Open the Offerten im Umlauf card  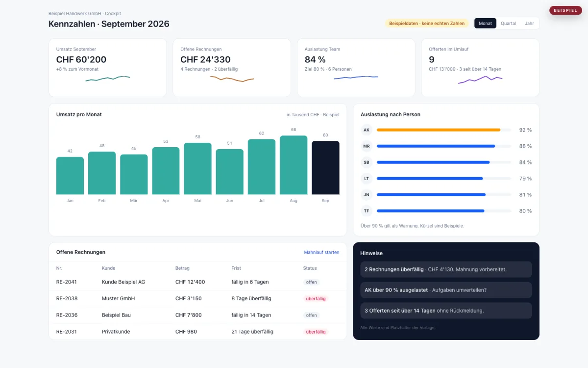(480, 68)
